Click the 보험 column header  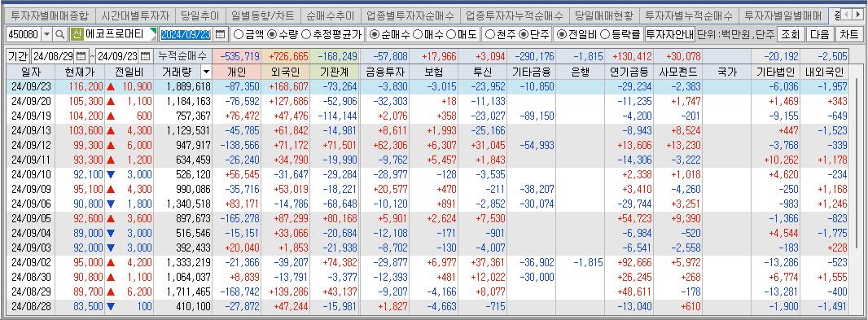coord(434,72)
